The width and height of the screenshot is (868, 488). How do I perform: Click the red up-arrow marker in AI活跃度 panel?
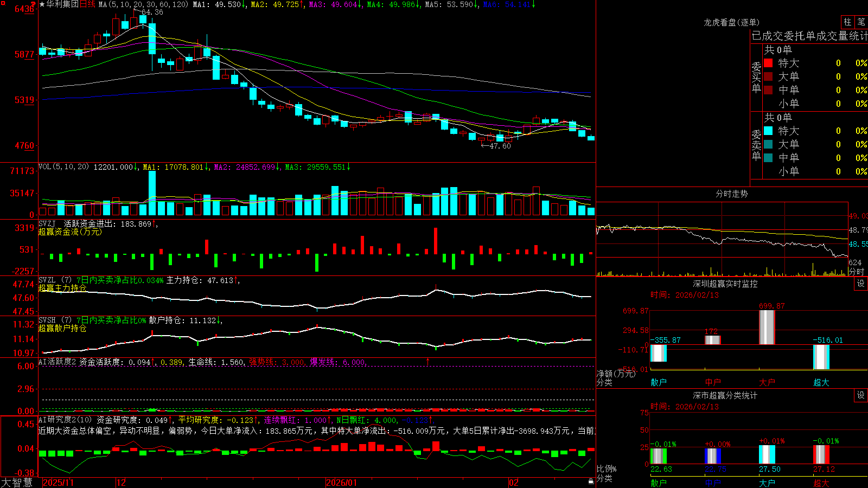pyautogui.click(x=428, y=361)
